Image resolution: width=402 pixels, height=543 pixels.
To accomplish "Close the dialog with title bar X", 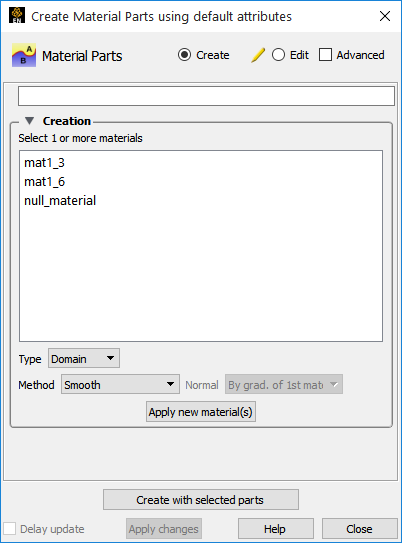I will (385, 16).
